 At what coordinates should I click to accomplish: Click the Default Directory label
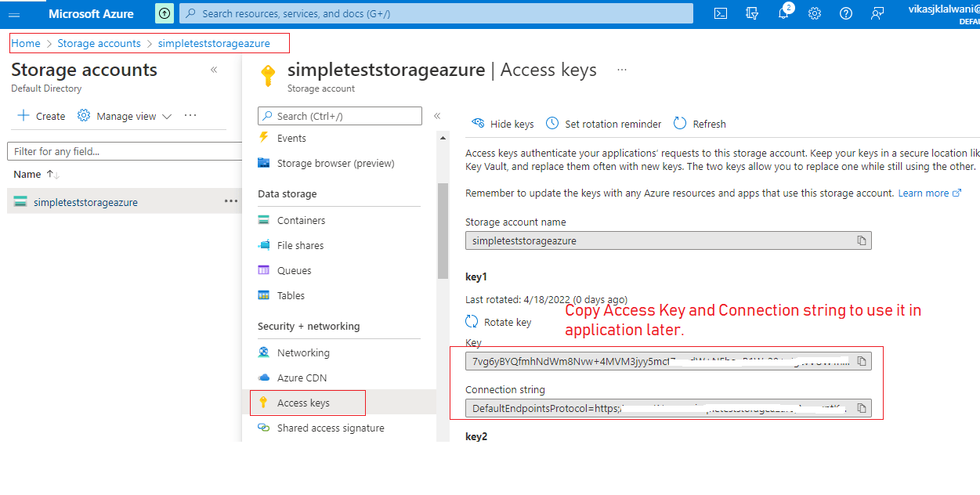coord(46,89)
